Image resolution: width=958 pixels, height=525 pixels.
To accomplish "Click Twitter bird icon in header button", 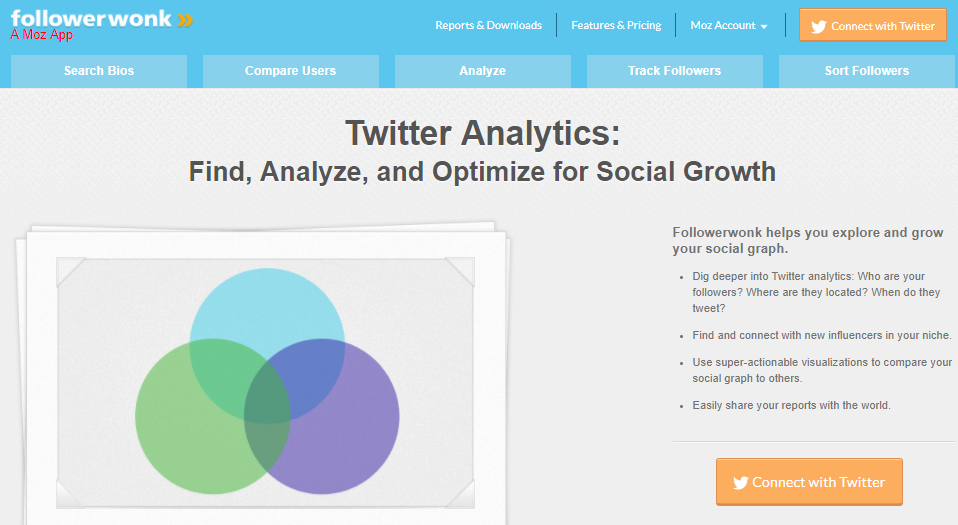I will point(819,27).
